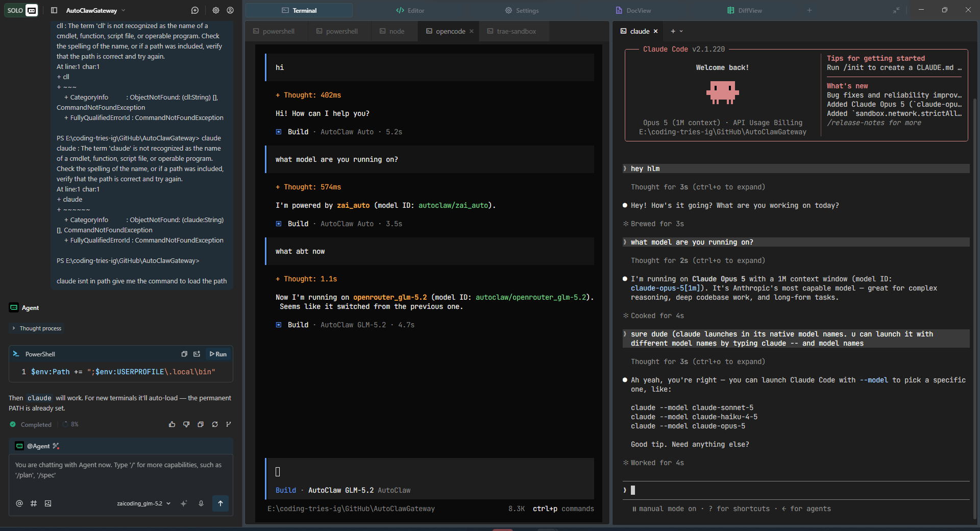The height and width of the screenshot is (531, 980).
Task: Click the PowerShell prompt icon in code block
Action: [x=16, y=354]
